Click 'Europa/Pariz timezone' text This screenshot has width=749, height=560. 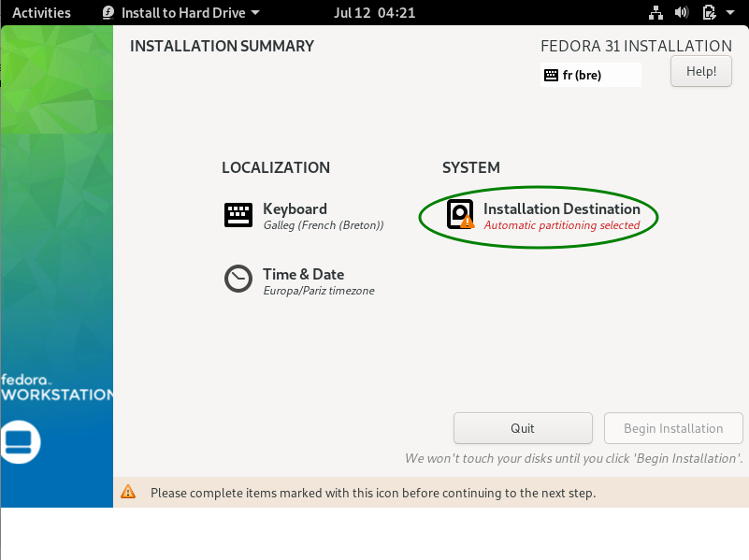tap(319, 290)
